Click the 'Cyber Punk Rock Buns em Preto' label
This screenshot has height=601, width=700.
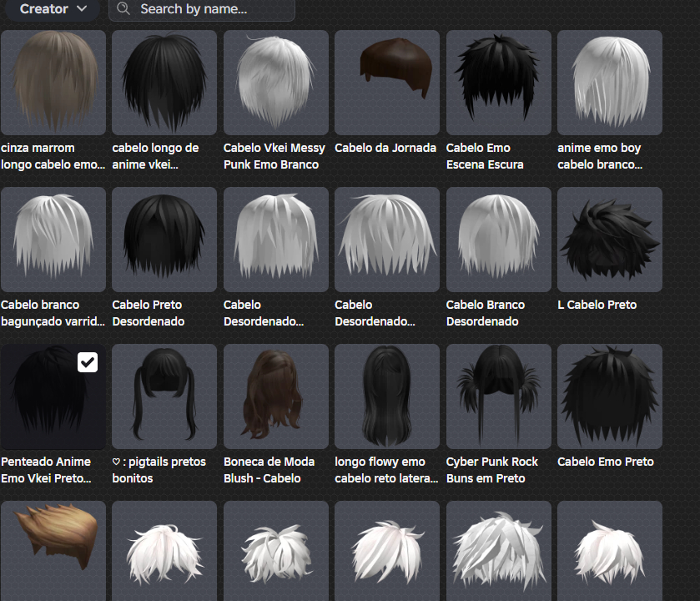point(492,470)
